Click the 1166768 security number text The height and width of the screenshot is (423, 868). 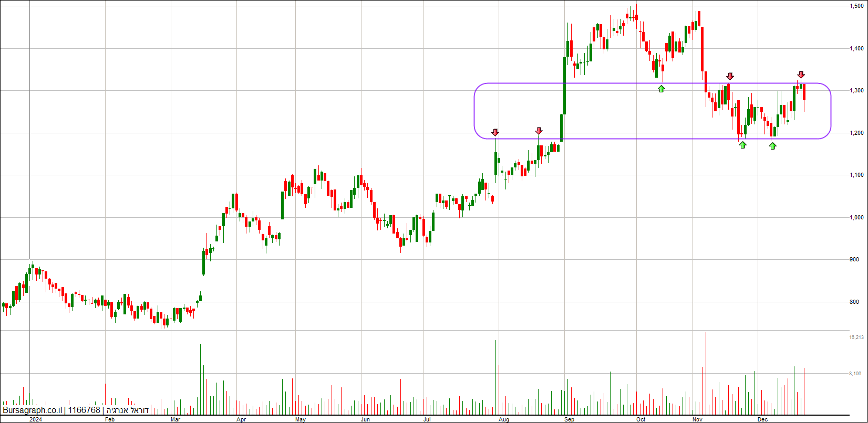pos(84,410)
